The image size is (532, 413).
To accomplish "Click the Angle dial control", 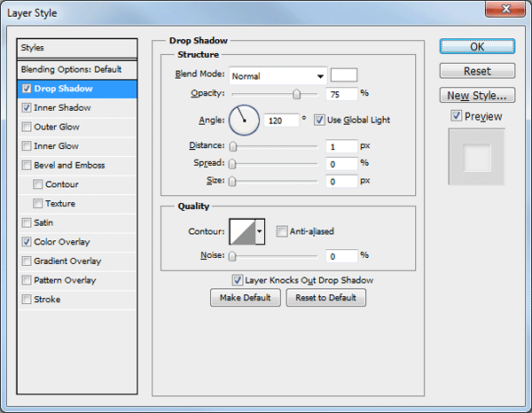I will point(244,120).
